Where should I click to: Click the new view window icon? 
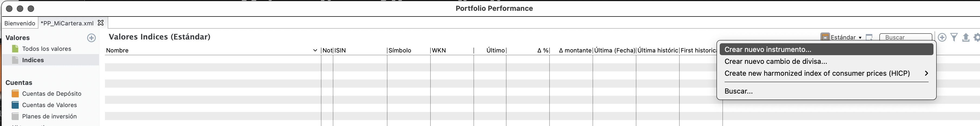[869, 37]
